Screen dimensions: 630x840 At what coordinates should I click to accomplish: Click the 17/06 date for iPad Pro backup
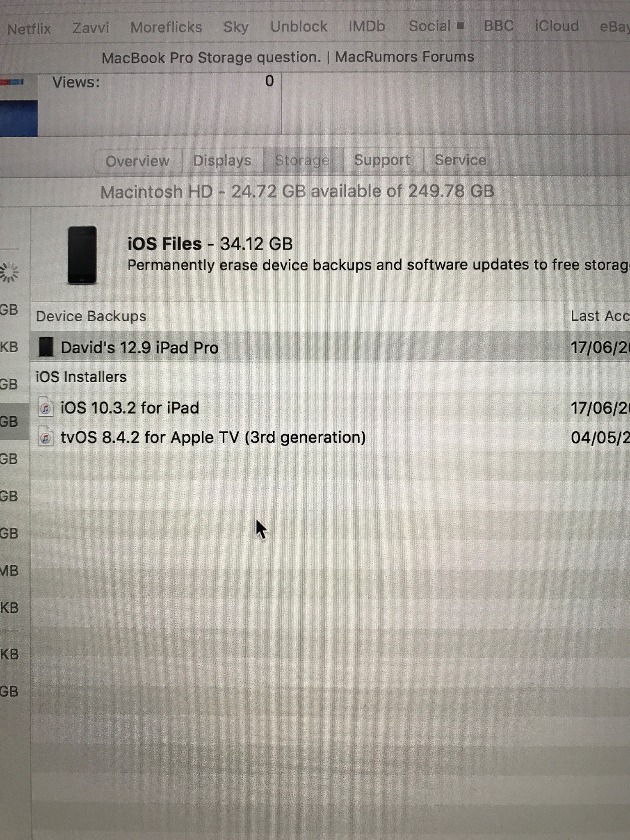[600, 348]
